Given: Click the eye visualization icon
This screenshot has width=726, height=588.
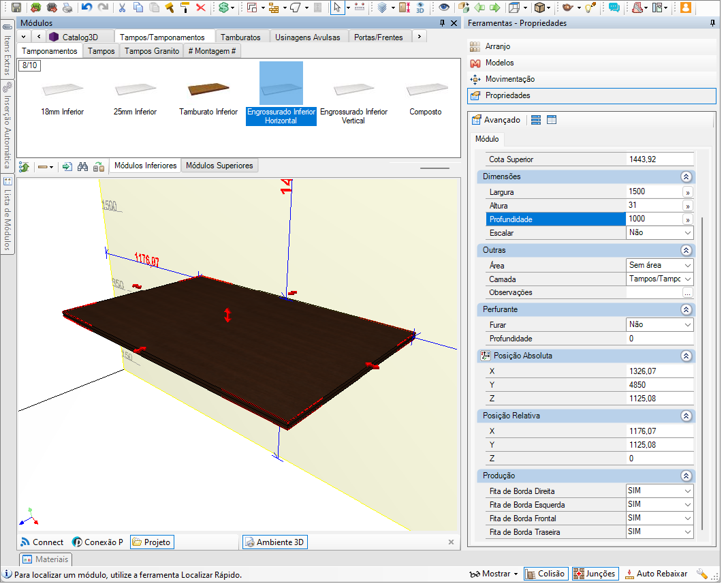Looking at the screenshot, I should coord(444,7).
